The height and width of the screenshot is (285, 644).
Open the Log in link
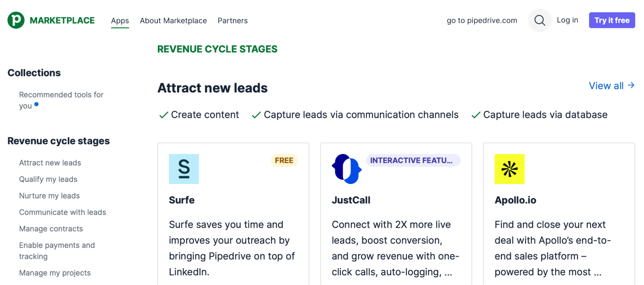point(567,20)
